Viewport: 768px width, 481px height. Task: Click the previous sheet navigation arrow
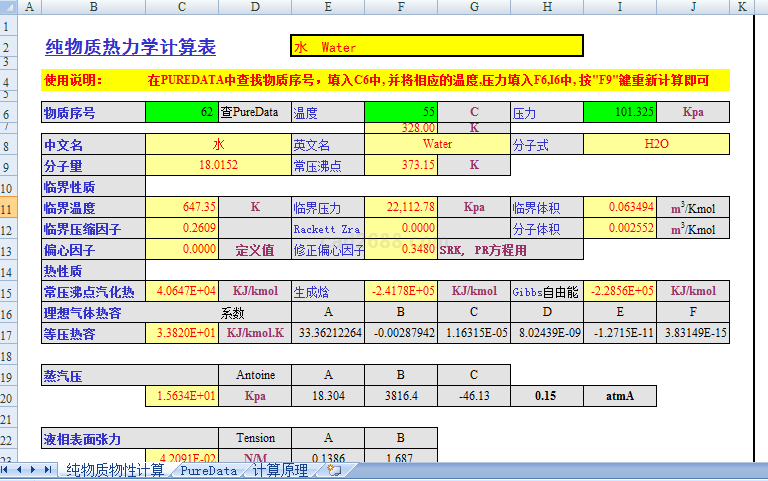pyautogui.click(x=21, y=470)
